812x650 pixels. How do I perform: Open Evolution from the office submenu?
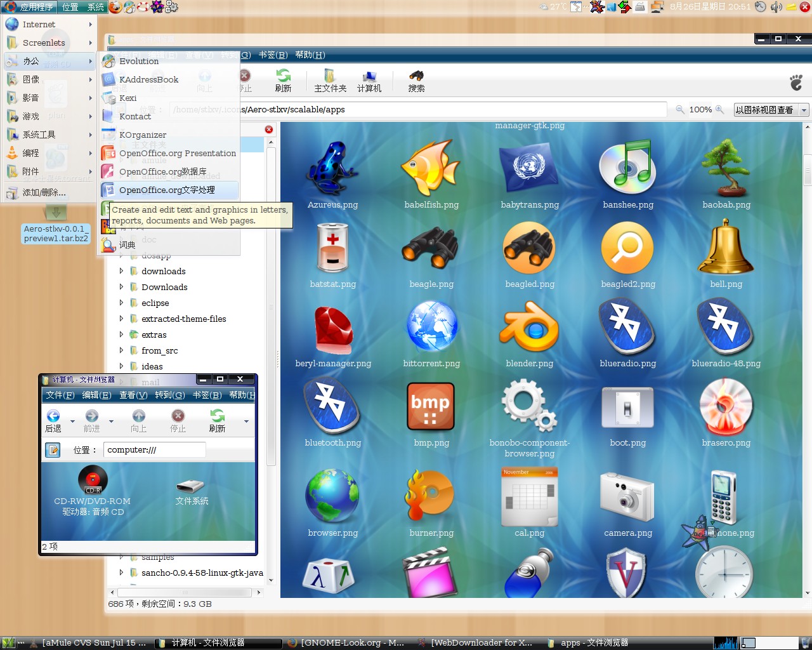pos(169,61)
